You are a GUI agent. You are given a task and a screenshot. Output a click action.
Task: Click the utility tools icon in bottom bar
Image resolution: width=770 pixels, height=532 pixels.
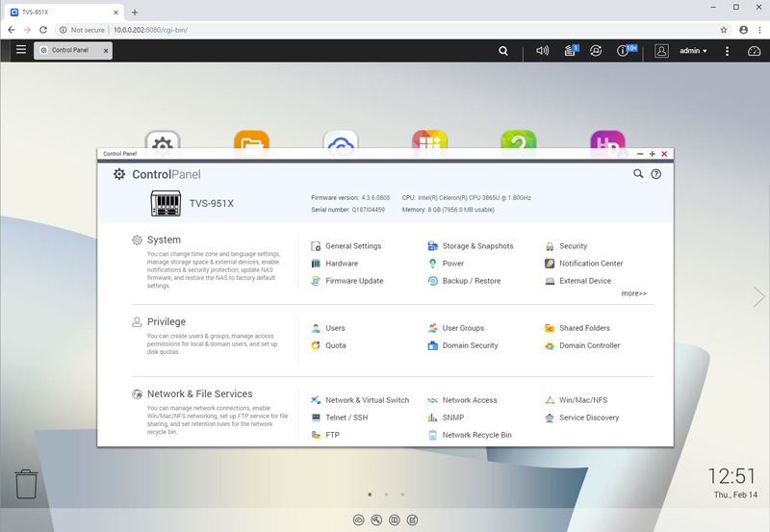coord(376,519)
